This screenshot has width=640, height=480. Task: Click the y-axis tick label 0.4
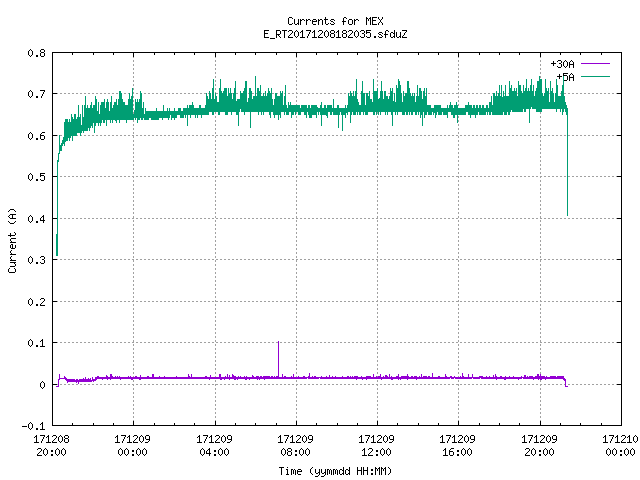coord(36,219)
